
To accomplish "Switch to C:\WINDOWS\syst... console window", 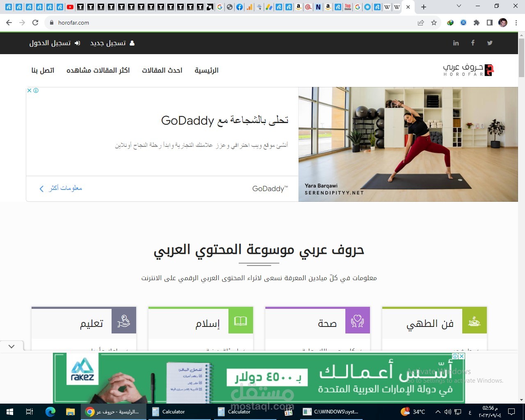I will [331, 412].
